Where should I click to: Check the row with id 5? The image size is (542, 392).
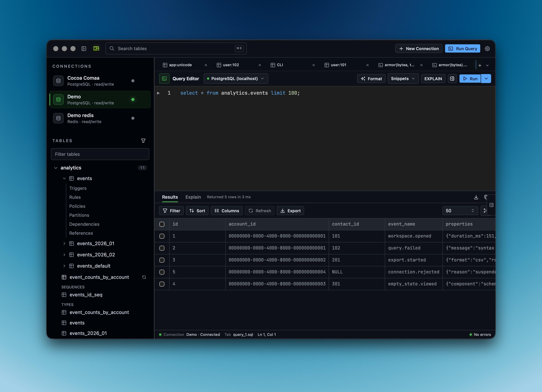point(162,272)
